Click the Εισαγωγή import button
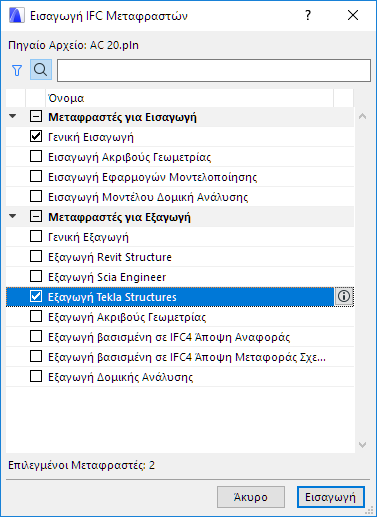Screen dimensions: 377x517 click(x=331, y=497)
